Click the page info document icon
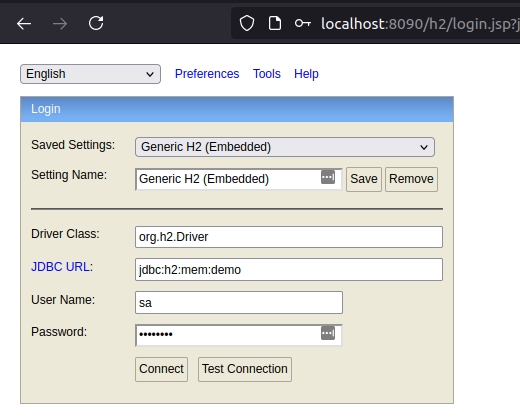Image resolution: width=520 pixels, height=420 pixels. click(275, 23)
